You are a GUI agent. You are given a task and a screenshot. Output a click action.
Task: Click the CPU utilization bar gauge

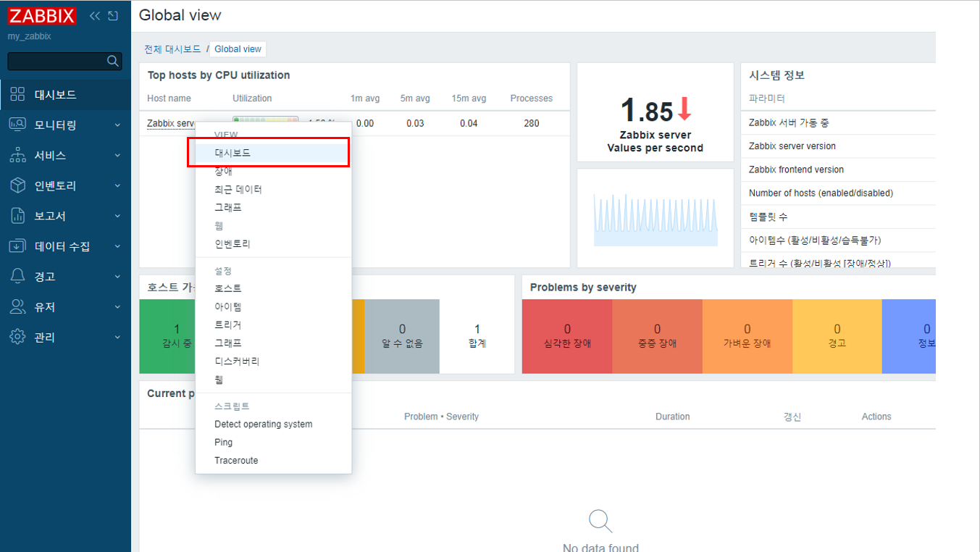pyautogui.click(x=265, y=121)
